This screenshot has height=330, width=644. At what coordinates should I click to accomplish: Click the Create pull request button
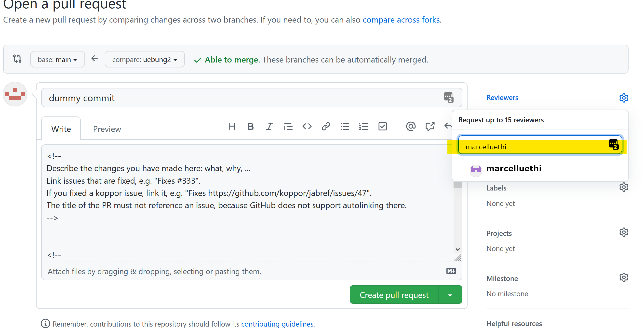coord(394,295)
